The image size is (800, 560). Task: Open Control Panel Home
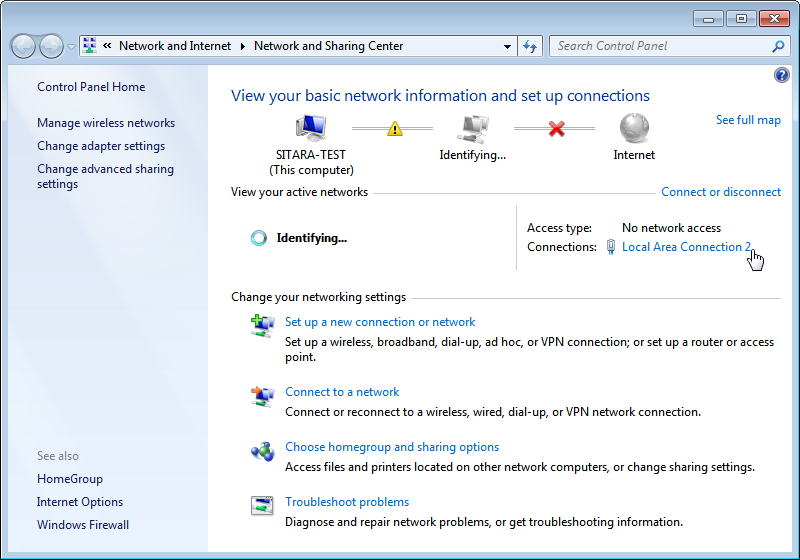tap(91, 87)
